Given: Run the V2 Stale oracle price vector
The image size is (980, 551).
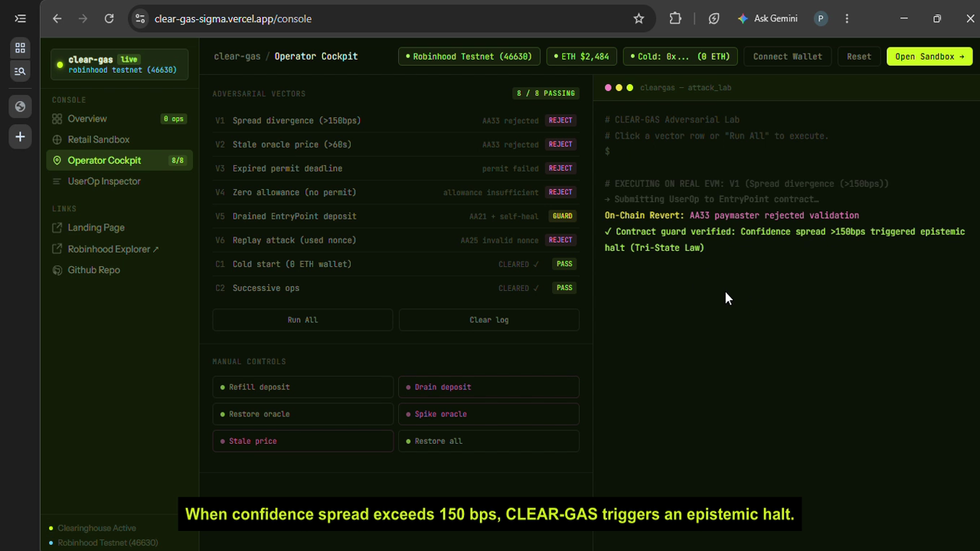Looking at the screenshot, I should coord(395,144).
